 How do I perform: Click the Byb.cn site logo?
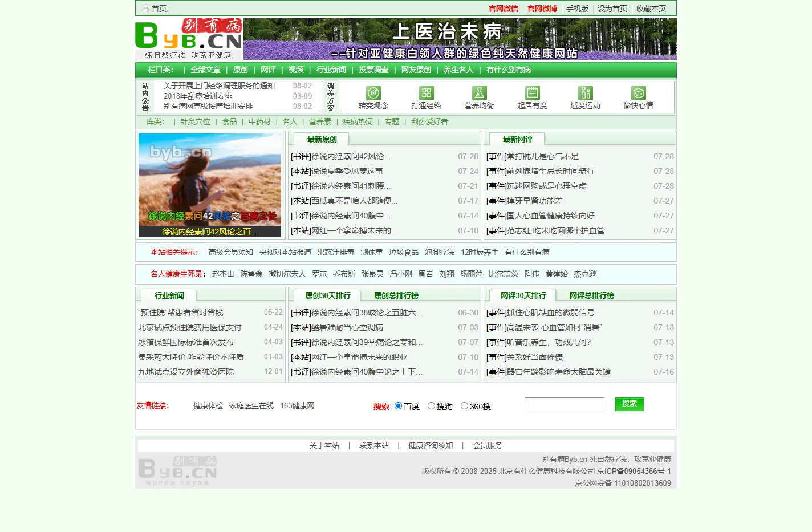click(189, 39)
